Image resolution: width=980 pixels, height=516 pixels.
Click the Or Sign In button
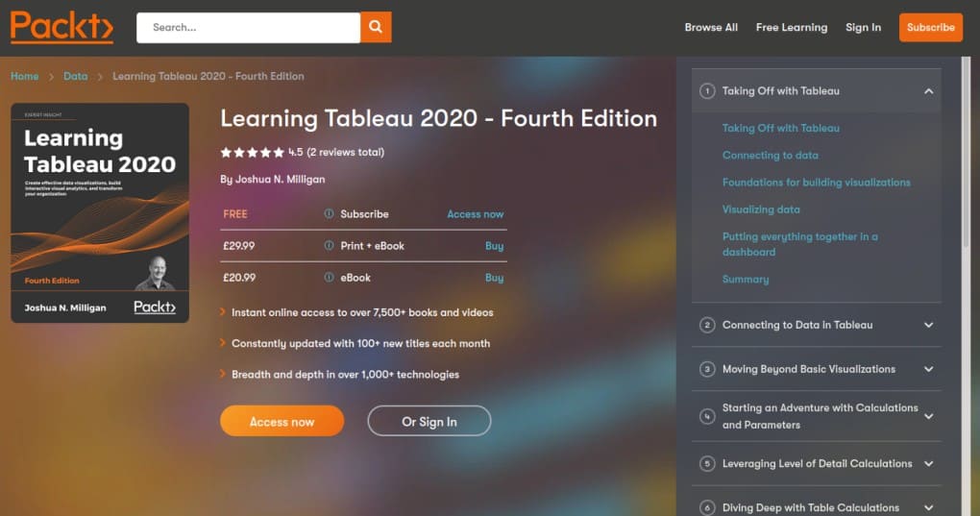(x=429, y=422)
